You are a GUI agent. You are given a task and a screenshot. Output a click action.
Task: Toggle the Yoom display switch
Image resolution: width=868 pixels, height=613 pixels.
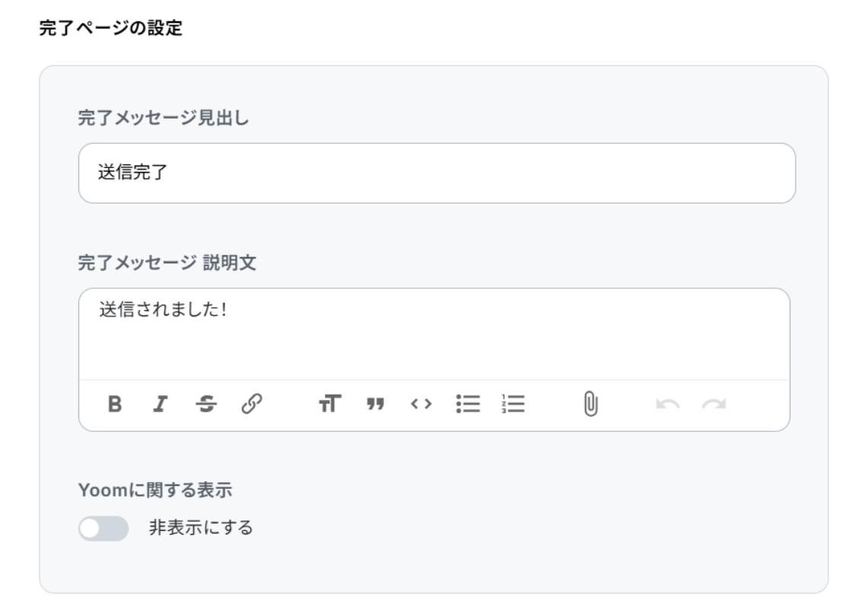point(103,528)
